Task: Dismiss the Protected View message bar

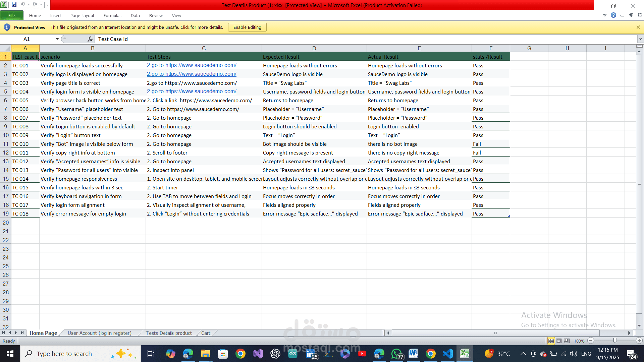Action: (638, 27)
